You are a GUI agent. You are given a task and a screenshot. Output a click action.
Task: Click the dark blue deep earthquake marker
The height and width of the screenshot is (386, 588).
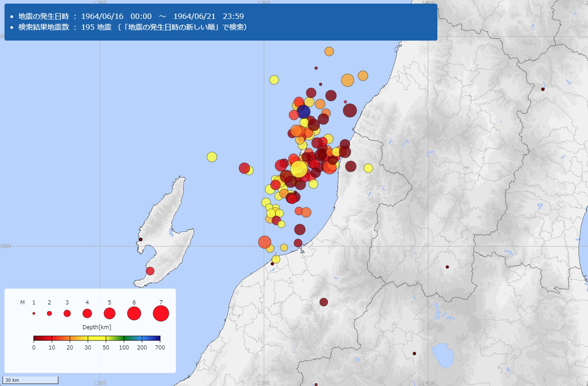point(303,111)
